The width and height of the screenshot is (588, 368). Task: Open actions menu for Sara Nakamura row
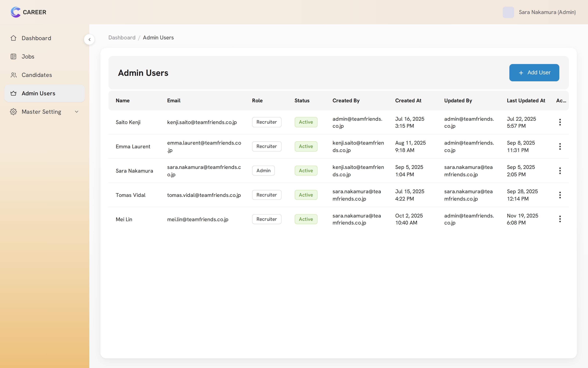point(560,171)
